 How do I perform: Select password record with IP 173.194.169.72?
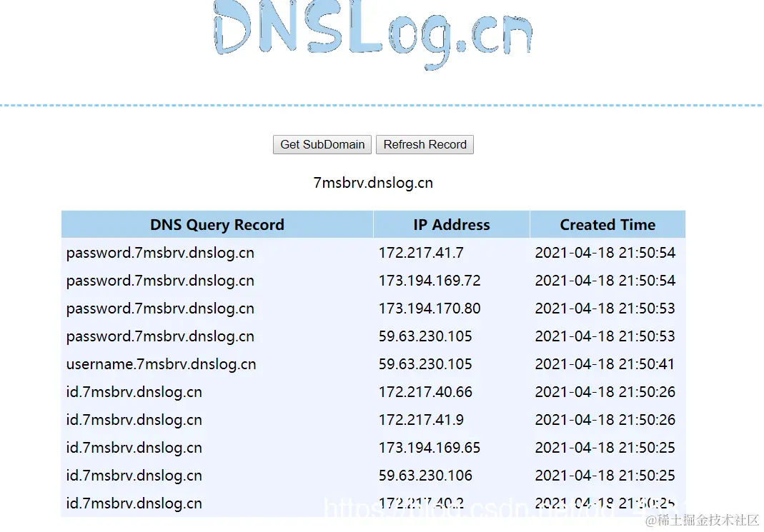click(x=160, y=281)
